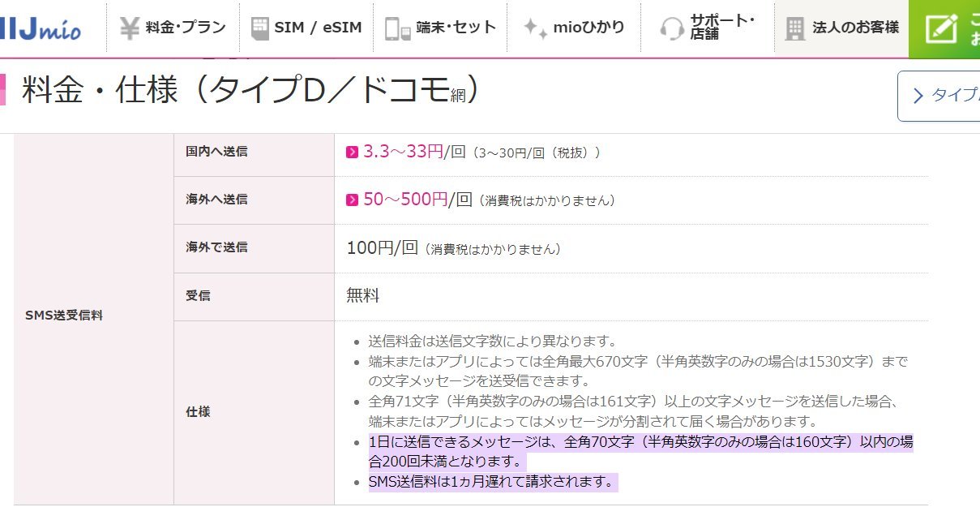
Task: Click the building icon for 法人
Action: click(x=794, y=28)
